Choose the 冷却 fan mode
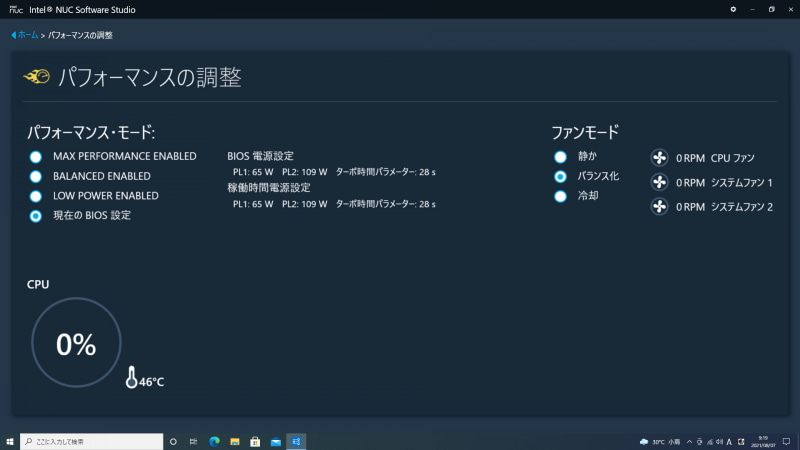Viewport: 800px width, 450px height. pyautogui.click(x=560, y=196)
